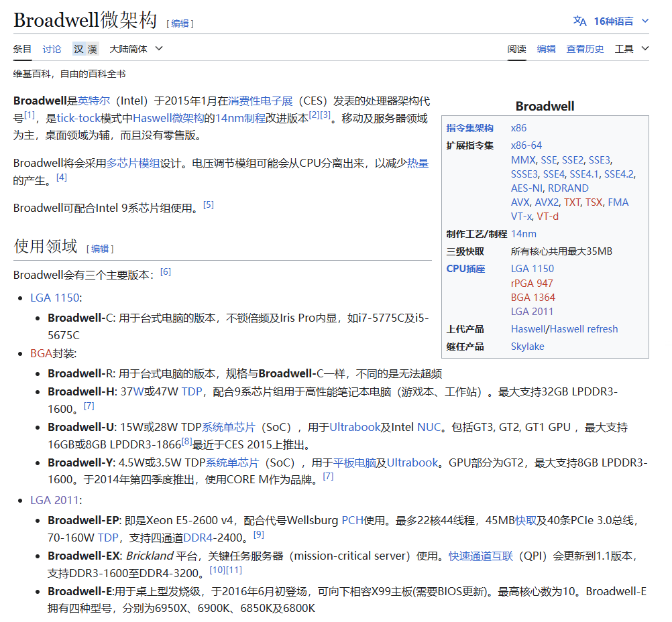Open the red BGA link
Viewport: 672px width, 622px height.
(41, 353)
